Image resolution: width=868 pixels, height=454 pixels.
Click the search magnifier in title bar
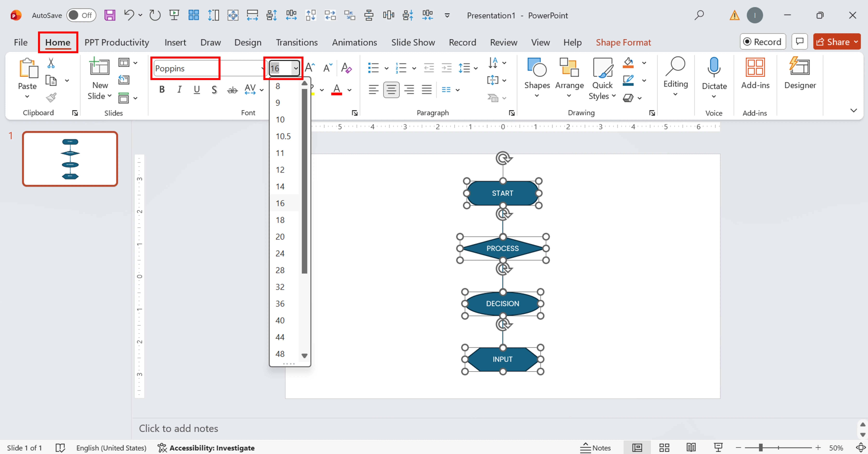(x=699, y=15)
